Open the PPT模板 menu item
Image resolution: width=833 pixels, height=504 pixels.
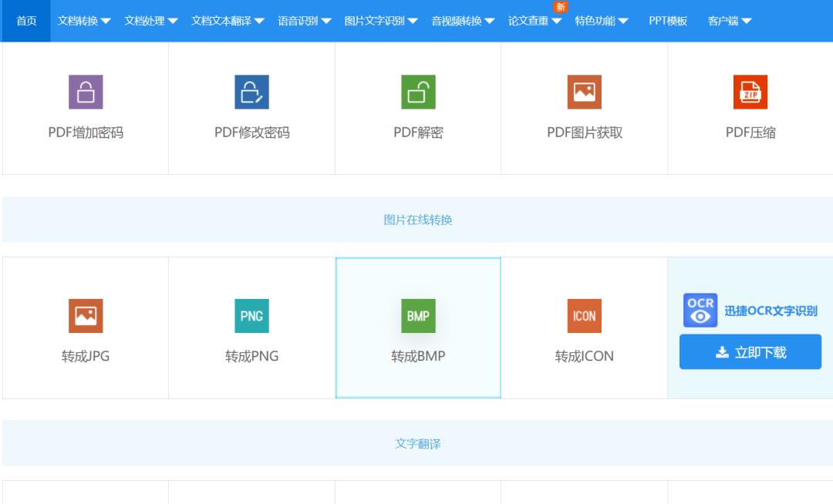point(668,21)
